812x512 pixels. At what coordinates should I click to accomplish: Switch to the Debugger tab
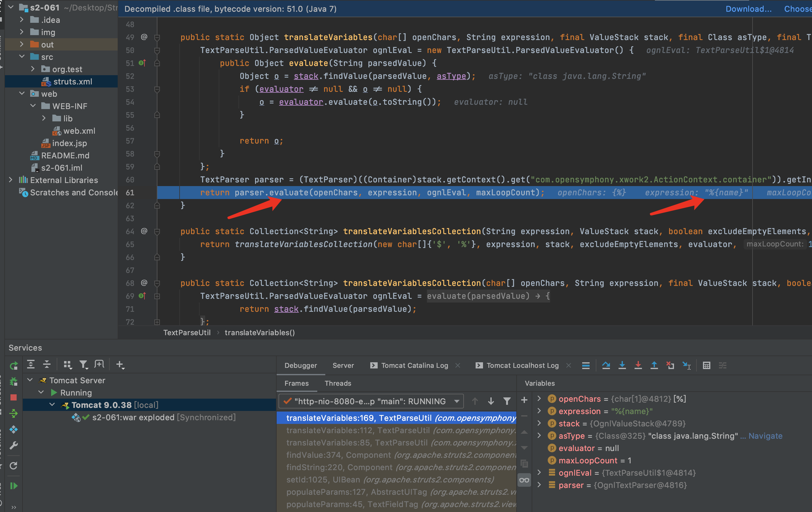[300, 365]
